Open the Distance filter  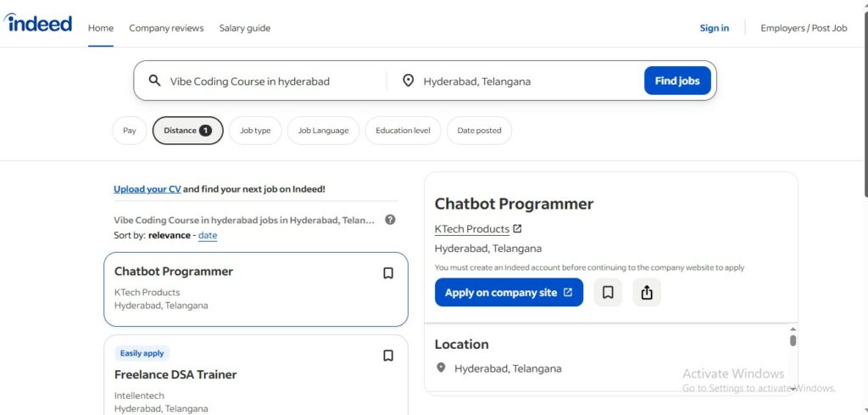click(x=187, y=131)
